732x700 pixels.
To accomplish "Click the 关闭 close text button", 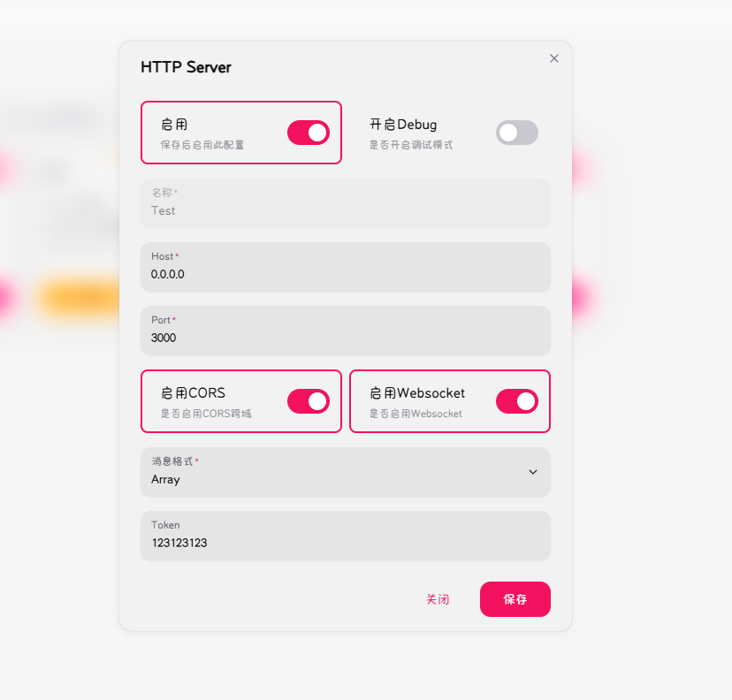I will pos(438,599).
